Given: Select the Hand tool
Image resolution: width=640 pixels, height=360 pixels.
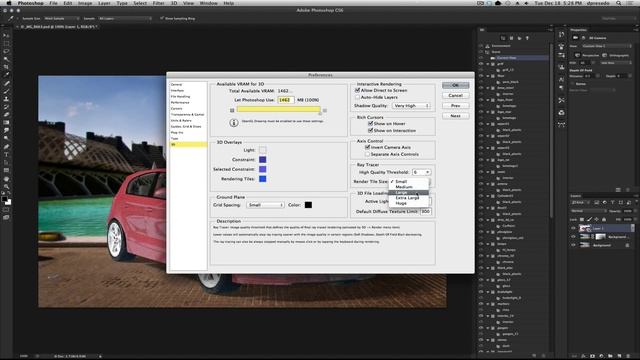Looking at the screenshot, I should coord(6,179).
